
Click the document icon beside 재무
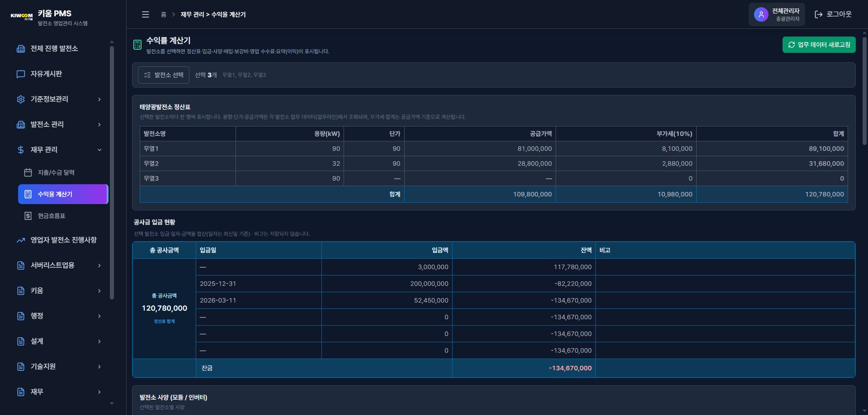click(x=21, y=392)
